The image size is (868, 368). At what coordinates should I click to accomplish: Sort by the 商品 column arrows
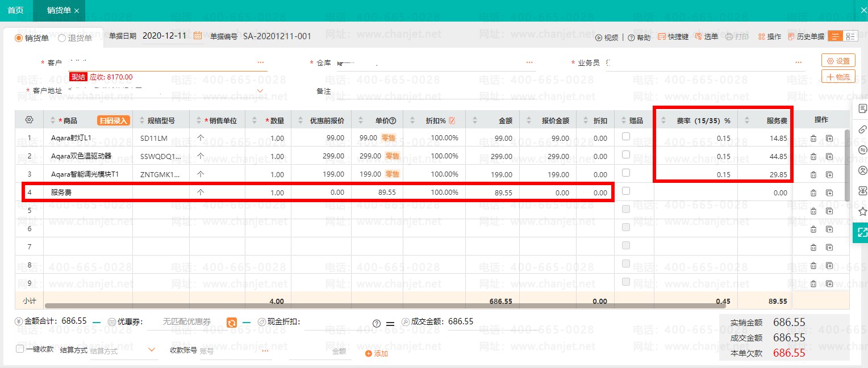click(x=53, y=120)
